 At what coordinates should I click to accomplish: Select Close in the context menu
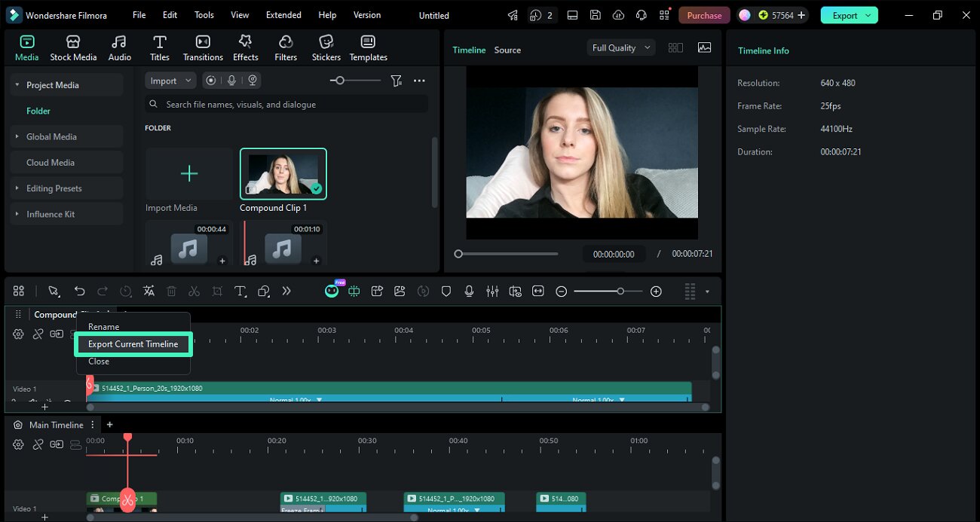[99, 362]
